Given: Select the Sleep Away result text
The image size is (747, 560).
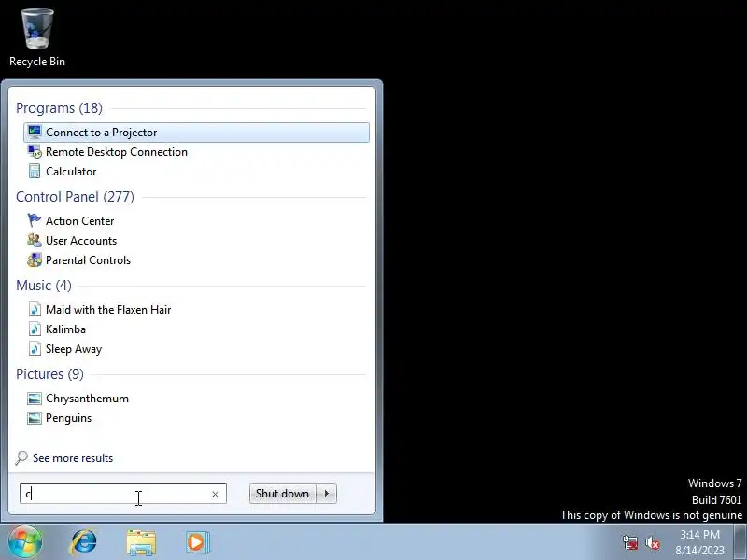Looking at the screenshot, I should [74, 349].
